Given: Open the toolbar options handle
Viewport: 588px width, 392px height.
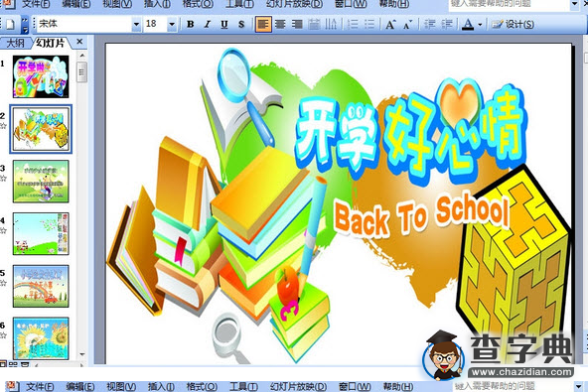Looking at the screenshot, I should pos(25,25).
